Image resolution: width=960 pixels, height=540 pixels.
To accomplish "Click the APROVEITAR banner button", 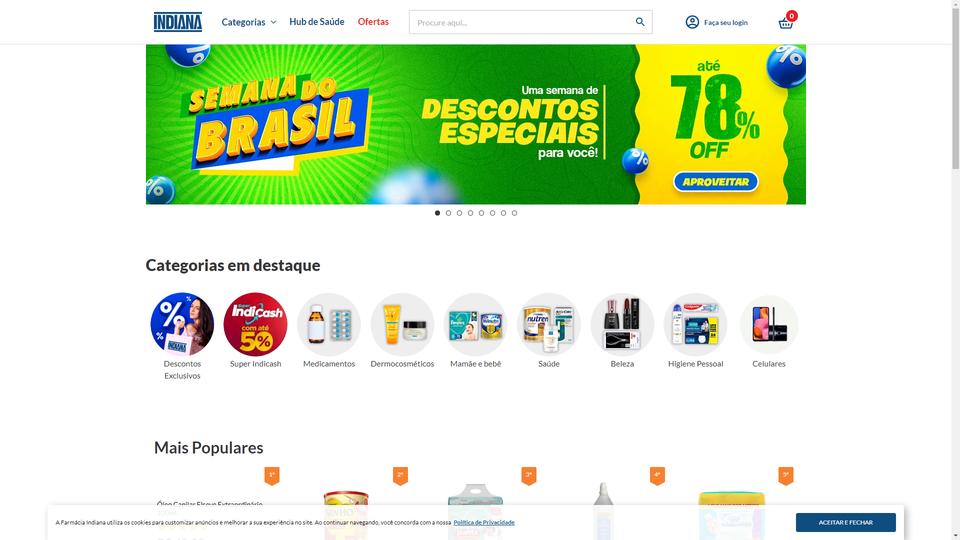I will coord(716,182).
